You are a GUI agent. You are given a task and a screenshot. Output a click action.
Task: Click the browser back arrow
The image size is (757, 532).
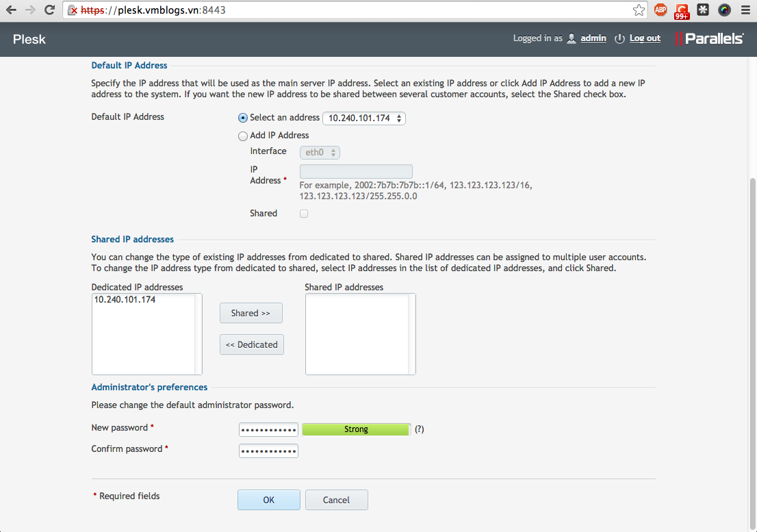(11, 10)
